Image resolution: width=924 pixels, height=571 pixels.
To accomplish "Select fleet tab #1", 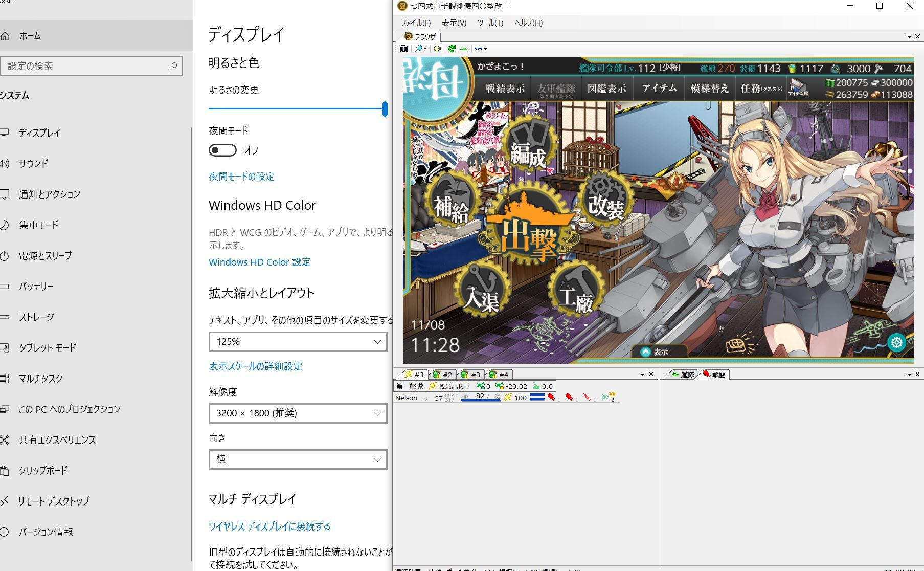I will pyautogui.click(x=414, y=375).
